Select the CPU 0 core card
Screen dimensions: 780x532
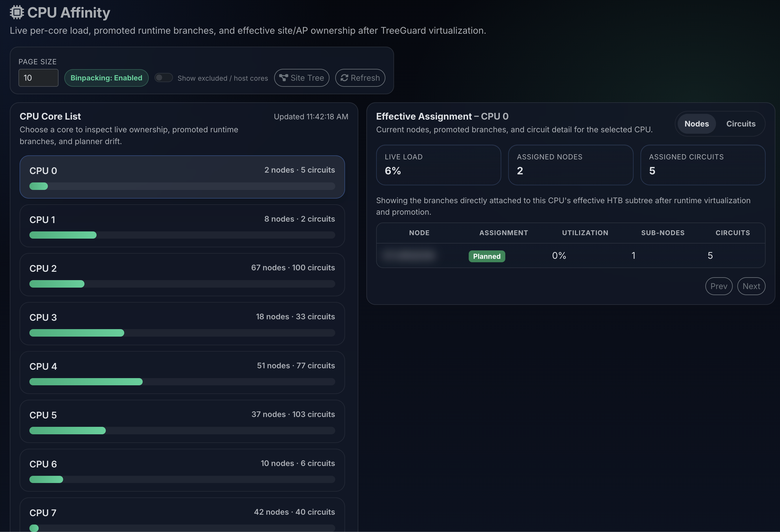[182, 177]
